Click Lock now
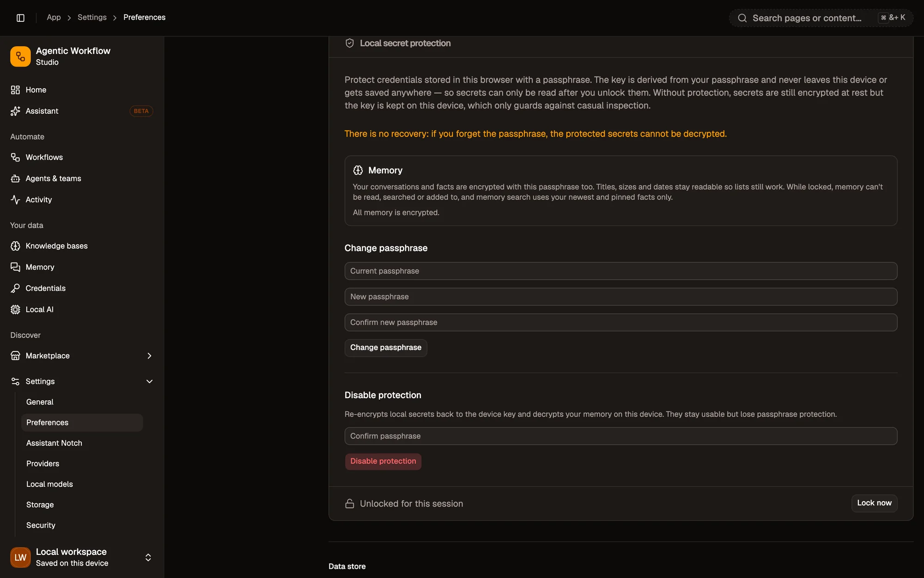The width and height of the screenshot is (924, 578). click(874, 503)
